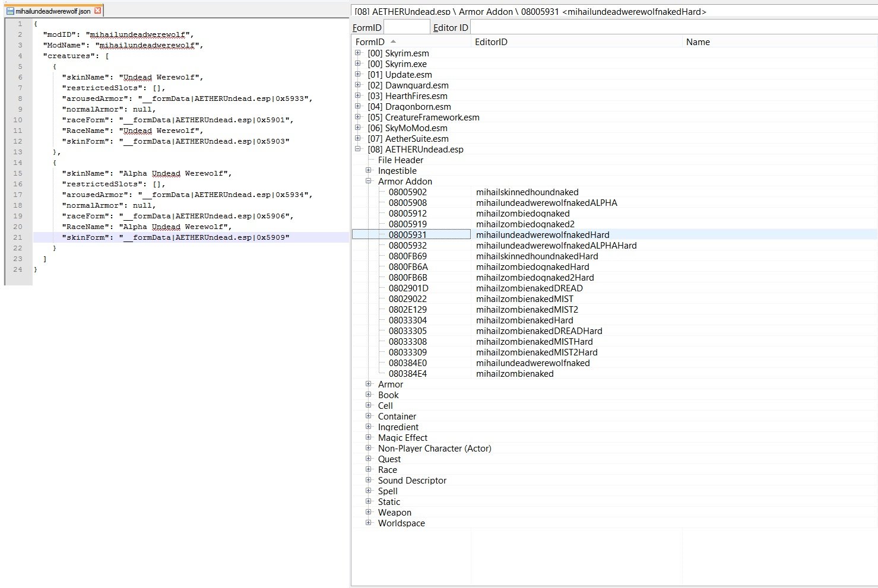The height and width of the screenshot is (588, 878).
Task: Expand the Race group
Action: [x=369, y=470]
